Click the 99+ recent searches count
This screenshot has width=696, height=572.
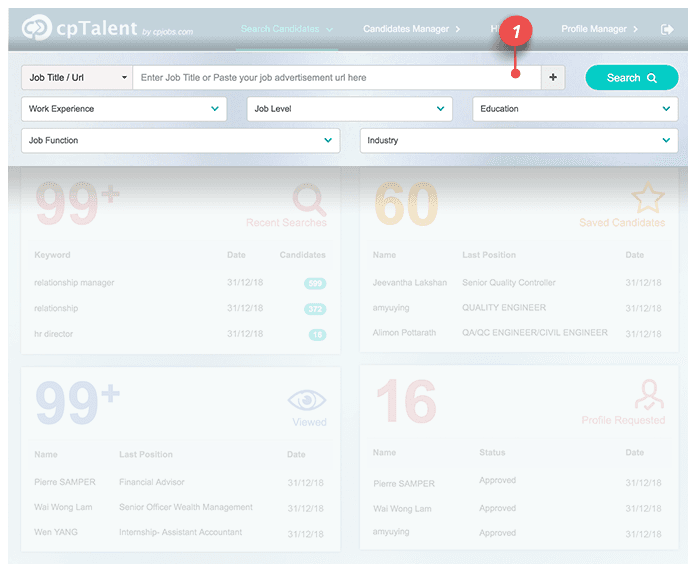pyautogui.click(x=78, y=203)
